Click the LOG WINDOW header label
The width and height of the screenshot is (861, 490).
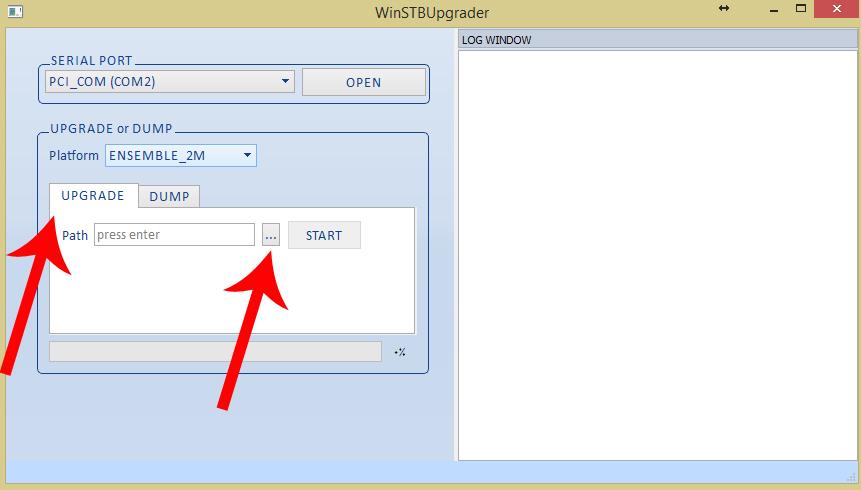(x=496, y=40)
